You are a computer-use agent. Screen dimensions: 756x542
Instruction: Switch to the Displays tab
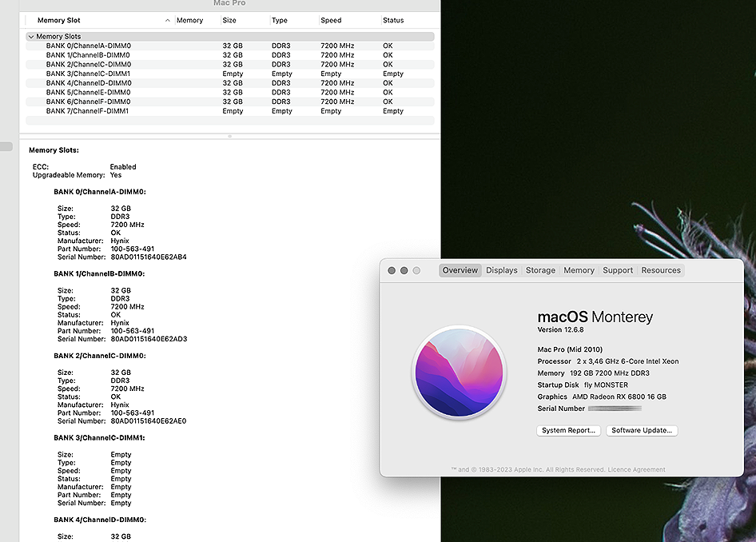(x=501, y=270)
